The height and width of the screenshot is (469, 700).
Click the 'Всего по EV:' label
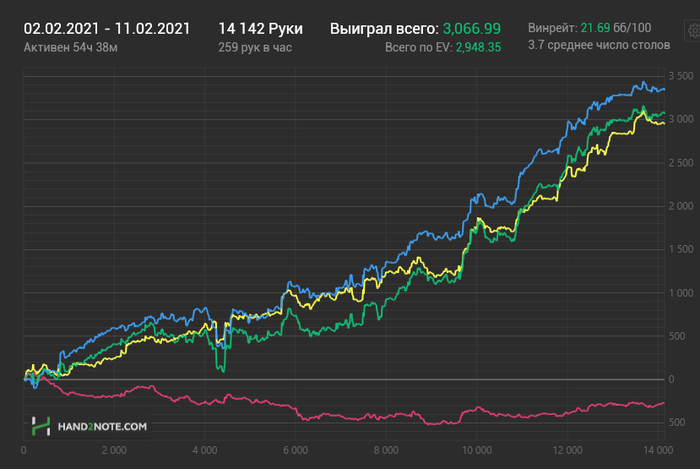418,47
